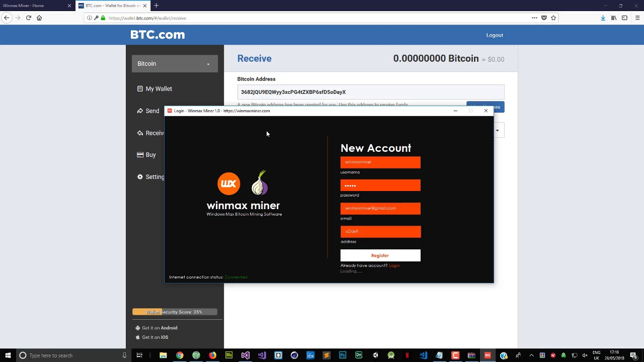Expand the Bitcoin currency dropdown
This screenshot has height=362, width=644.
click(x=175, y=64)
